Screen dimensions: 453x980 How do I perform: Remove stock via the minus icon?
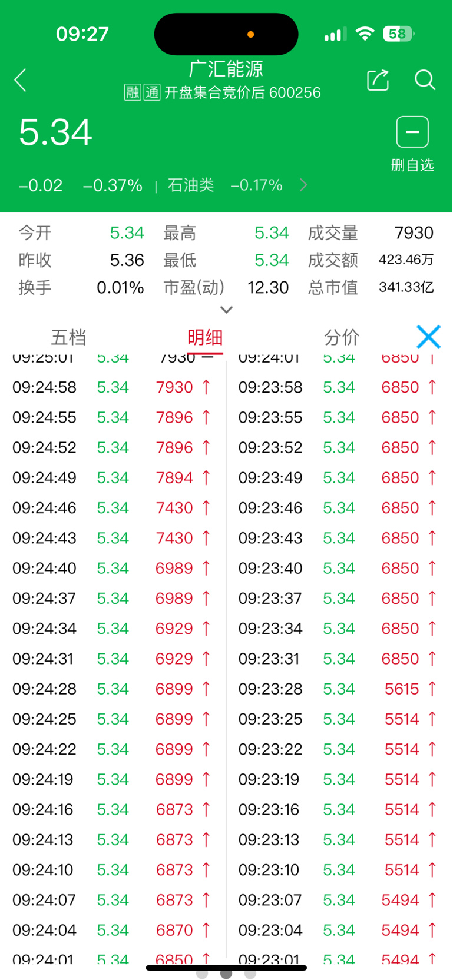(412, 132)
